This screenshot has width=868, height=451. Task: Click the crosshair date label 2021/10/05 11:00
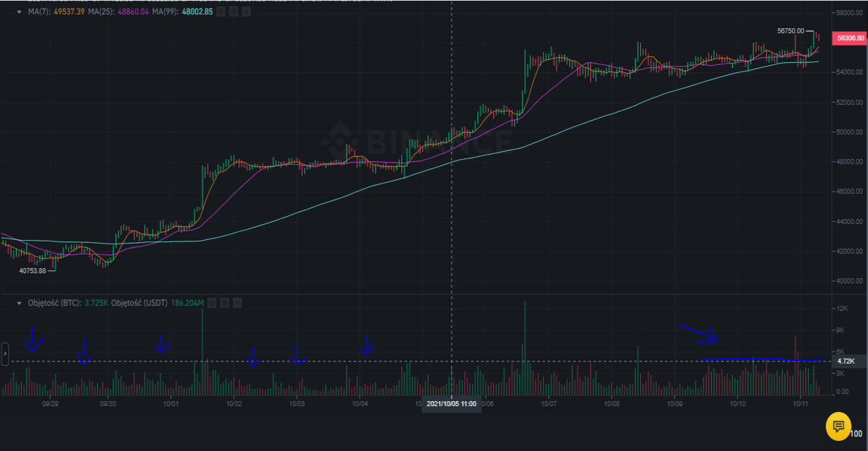coord(451,404)
